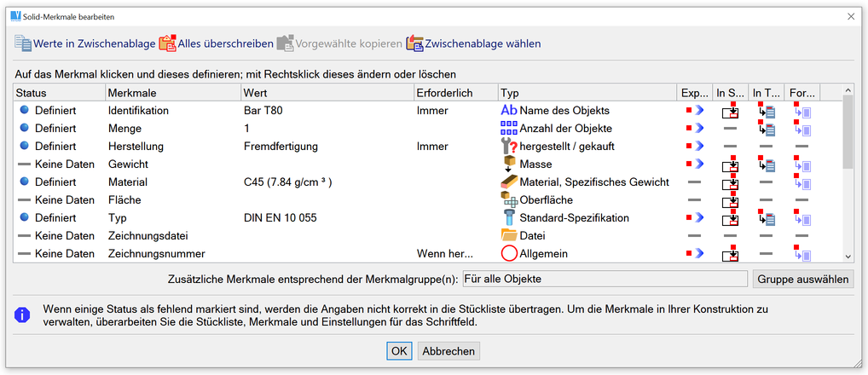This screenshot has height=375, width=868.
Task: Click the 'Gruppe auswählen' button
Action: tap(802, 279)
